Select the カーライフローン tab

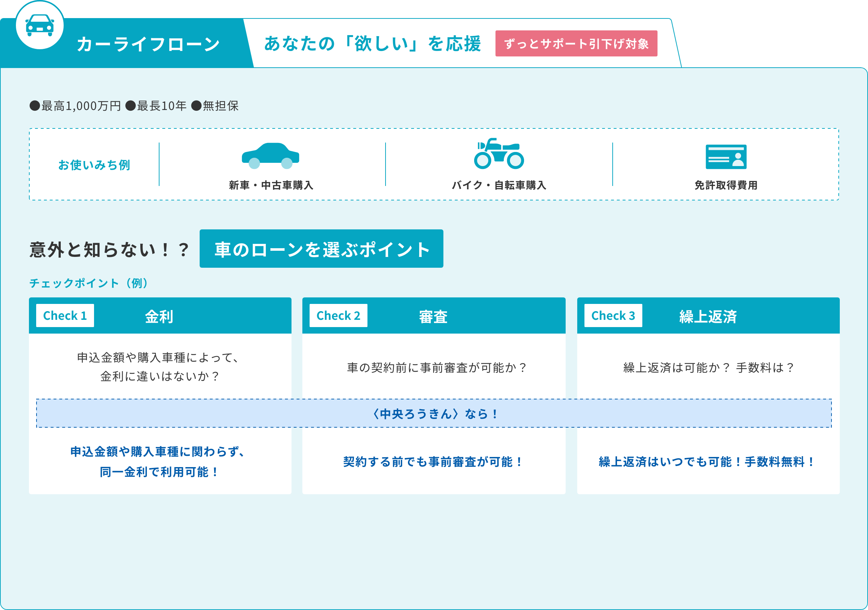point(148,44)
